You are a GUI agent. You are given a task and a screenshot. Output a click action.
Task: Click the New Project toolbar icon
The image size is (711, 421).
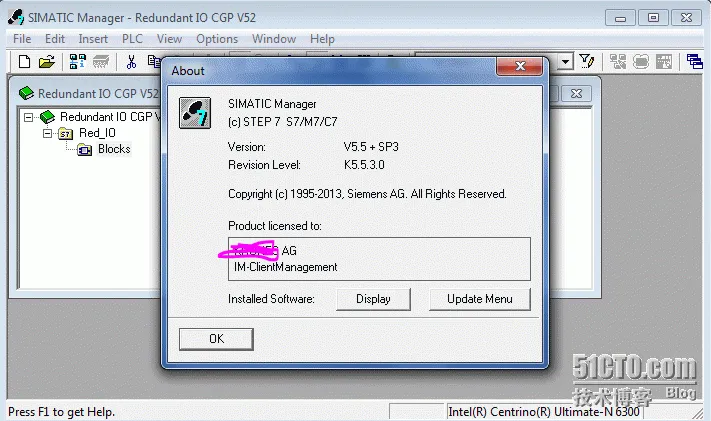click(24, 61)
